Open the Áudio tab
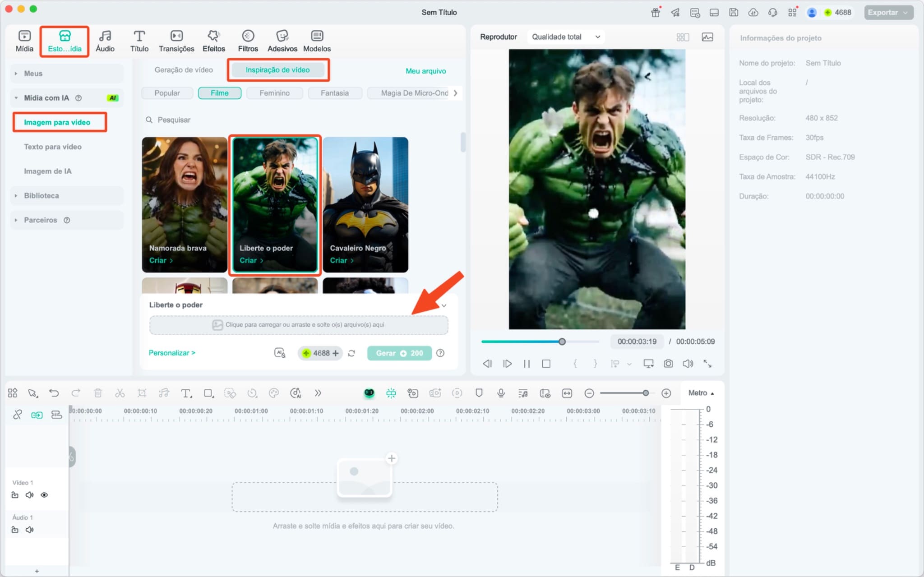 [x=105, y=41]
